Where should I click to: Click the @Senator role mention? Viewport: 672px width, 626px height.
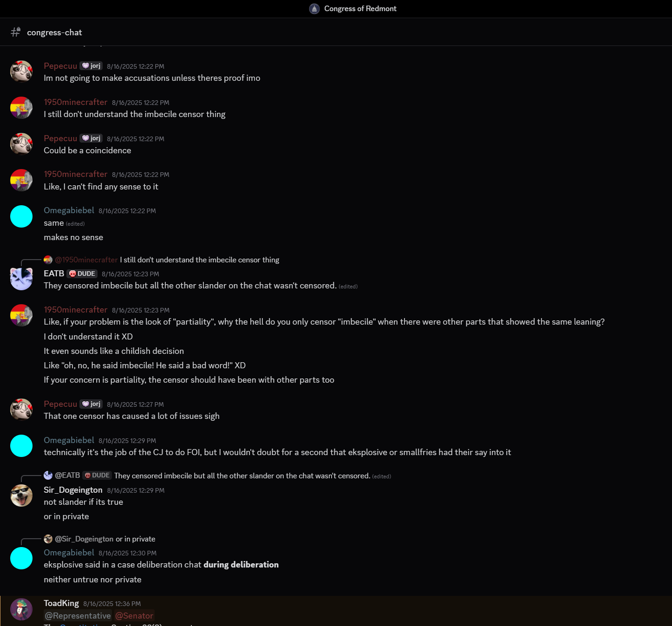pyautogui.click(x=134, y=616)
